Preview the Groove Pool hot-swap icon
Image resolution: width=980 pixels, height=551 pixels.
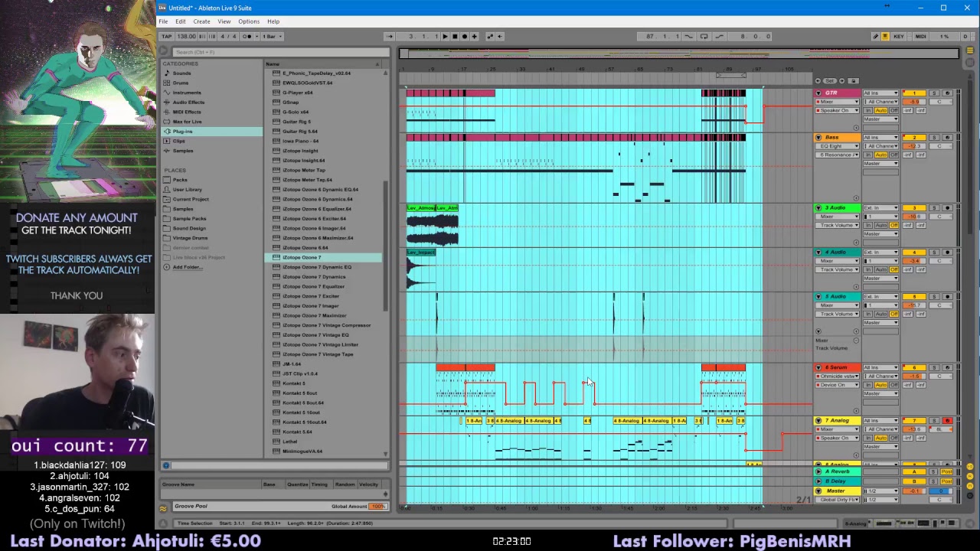tap(163, 508)
